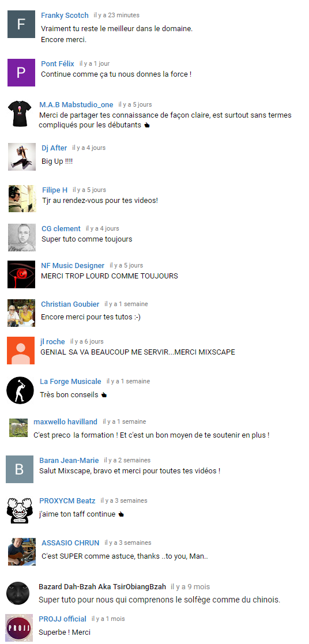
Task: Open ASSASIO CHRUN's channel link
Action: click(x=70, y=543)
